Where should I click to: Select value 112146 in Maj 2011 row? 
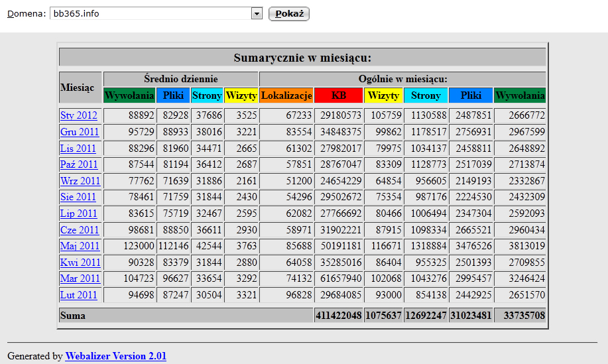coord(173,246)
